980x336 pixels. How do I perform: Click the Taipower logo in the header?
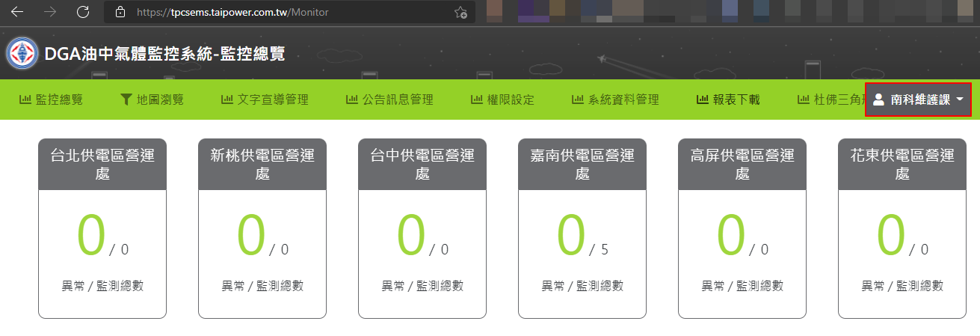(x=23, y=54)
